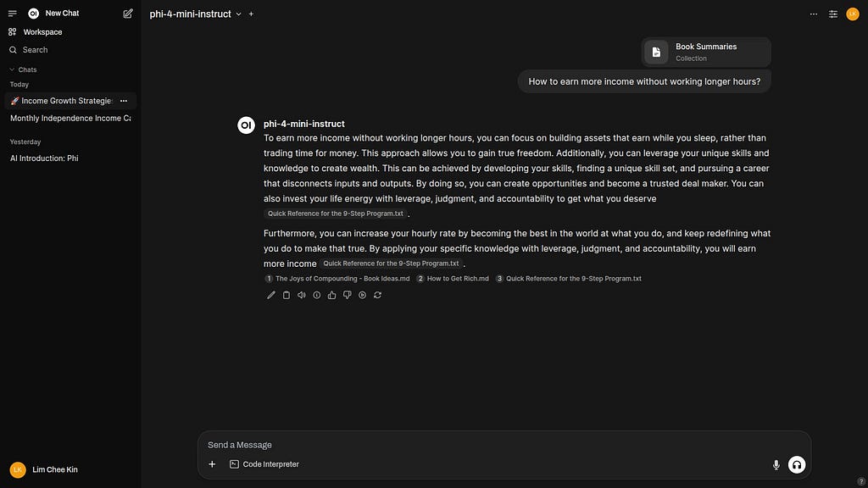The width and height of the screenshot is (868, 488).
Task: Open chat controls sliders icon
Action: [832, 14]
